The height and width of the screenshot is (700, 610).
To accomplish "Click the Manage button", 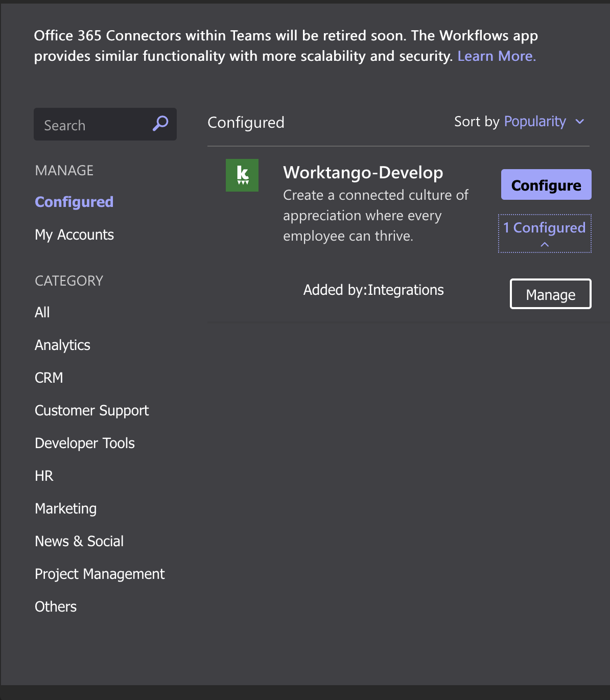I will click(551, 294).
